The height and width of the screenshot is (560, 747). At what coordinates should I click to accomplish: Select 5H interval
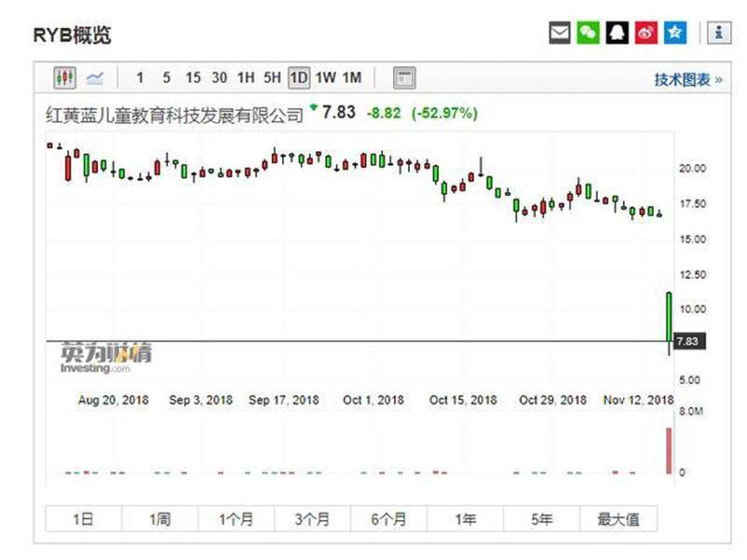point(273,77)
